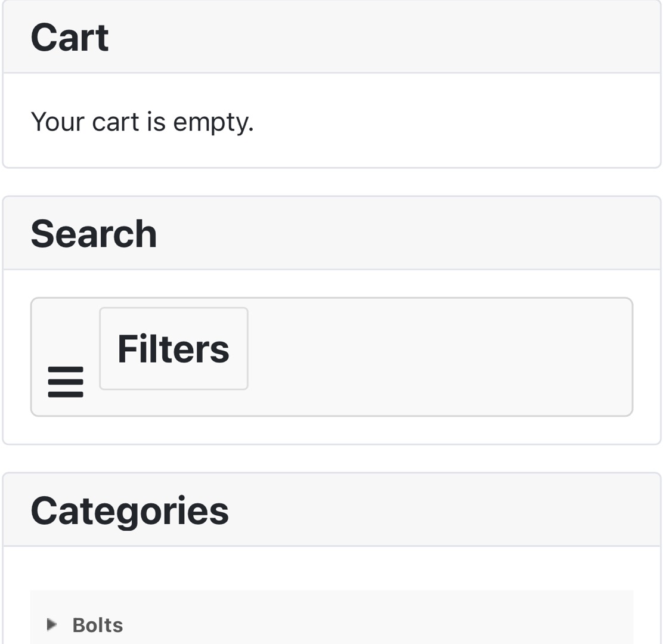The height and width of the screenshot is (644, 663).
Task: Click the Cart panel heading
Action: tap(70, 38)
